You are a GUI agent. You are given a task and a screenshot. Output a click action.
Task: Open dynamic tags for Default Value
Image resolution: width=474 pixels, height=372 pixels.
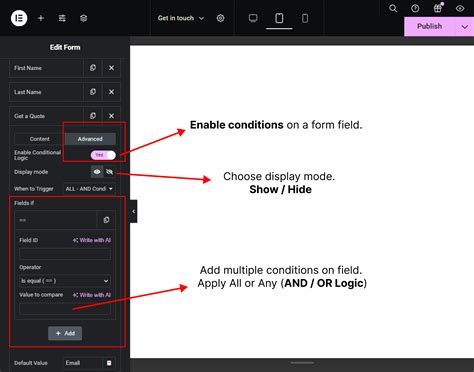[109, 363]
